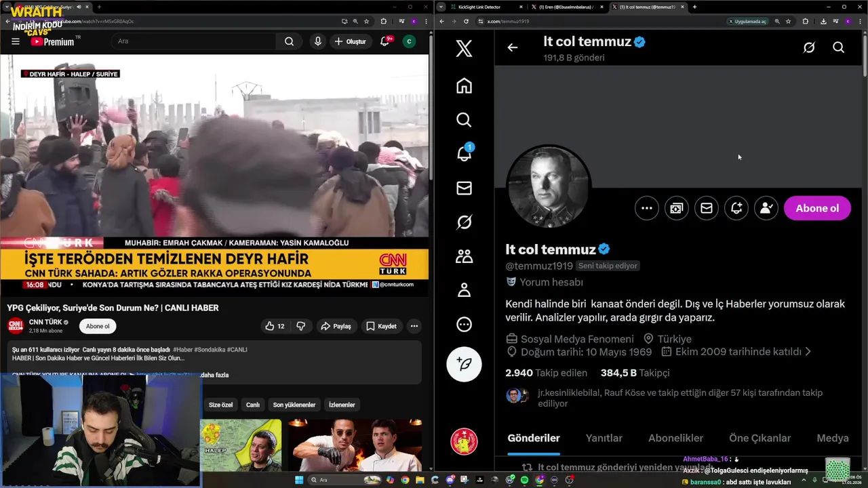The image size is (868, 488).
Task: Click the Kaydet save button
Action: 381,326
